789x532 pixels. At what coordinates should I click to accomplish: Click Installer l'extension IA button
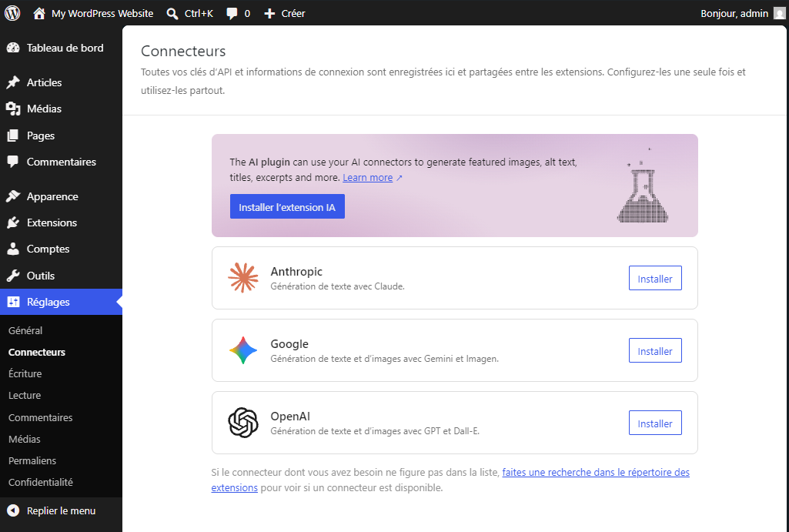(287, 206)
